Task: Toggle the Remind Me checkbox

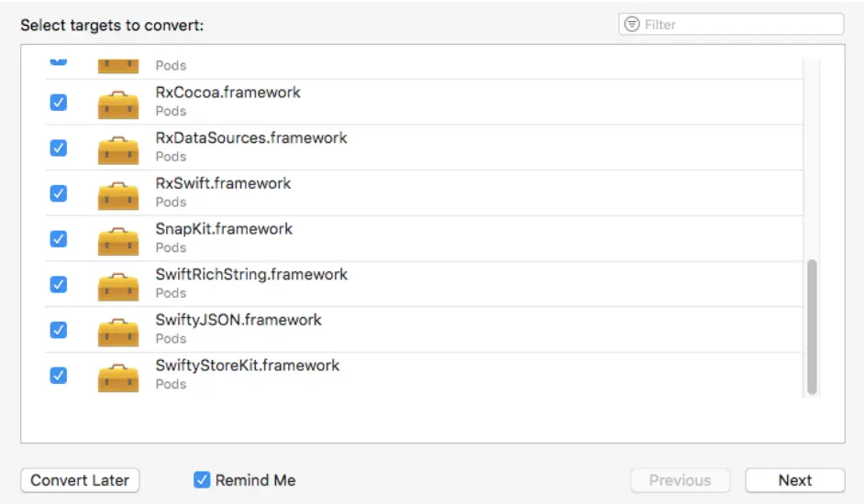Action: [202, 480]
